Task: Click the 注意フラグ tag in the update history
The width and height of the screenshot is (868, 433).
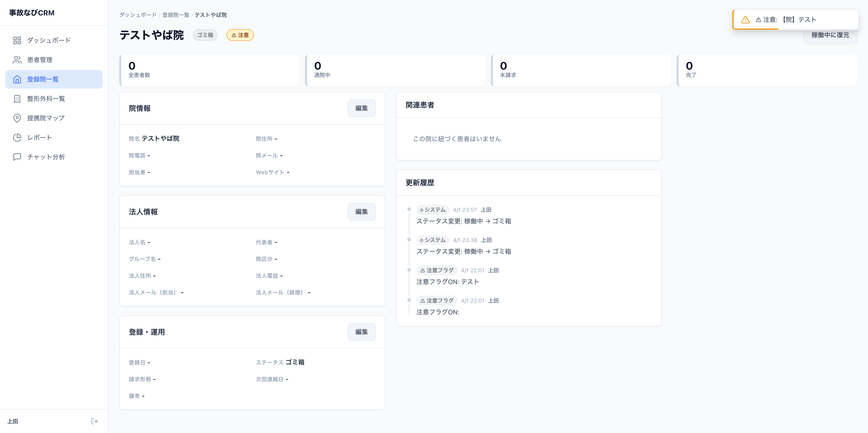Action: [437, 270]
